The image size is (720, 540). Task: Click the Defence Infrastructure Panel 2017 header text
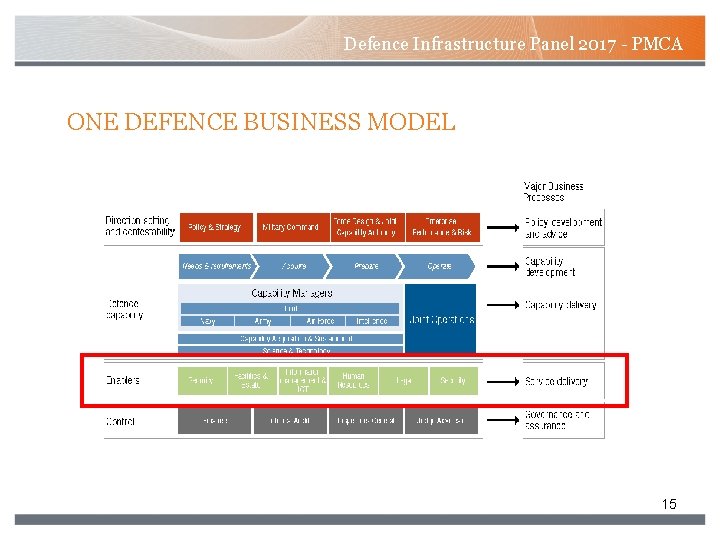(x=513, y=44)
